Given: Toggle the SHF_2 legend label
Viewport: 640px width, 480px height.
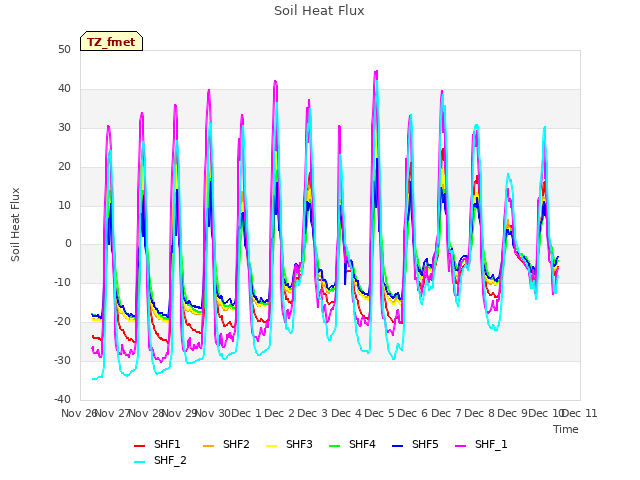Looking at the screenshot, I should [x=170, y=461].
